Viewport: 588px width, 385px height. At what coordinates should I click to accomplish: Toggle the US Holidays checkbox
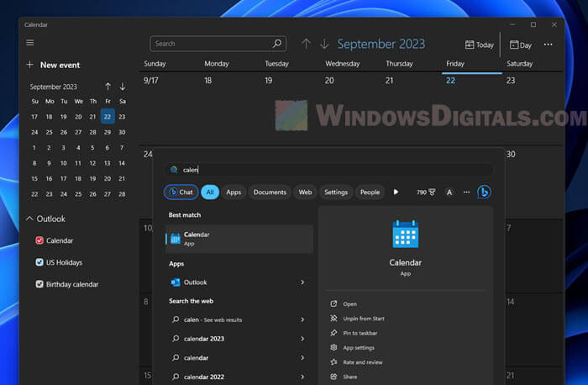pos(39,262)
